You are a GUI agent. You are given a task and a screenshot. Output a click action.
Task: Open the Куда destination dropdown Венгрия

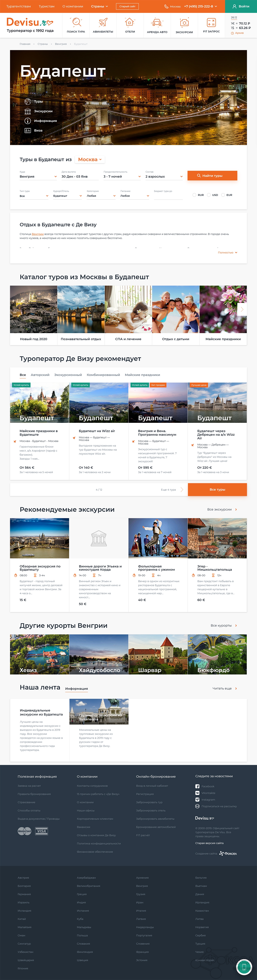(38, 177)
